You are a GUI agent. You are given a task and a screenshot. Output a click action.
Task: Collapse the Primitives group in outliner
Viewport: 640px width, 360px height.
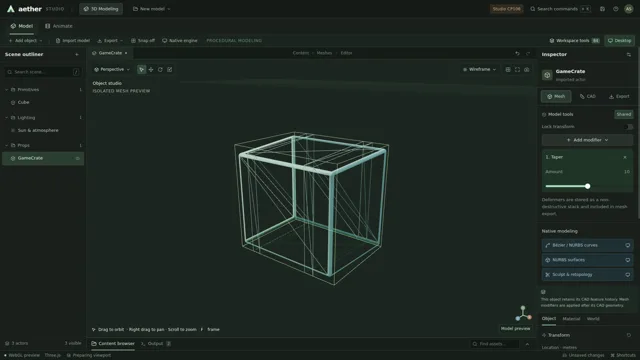(7, 89)
